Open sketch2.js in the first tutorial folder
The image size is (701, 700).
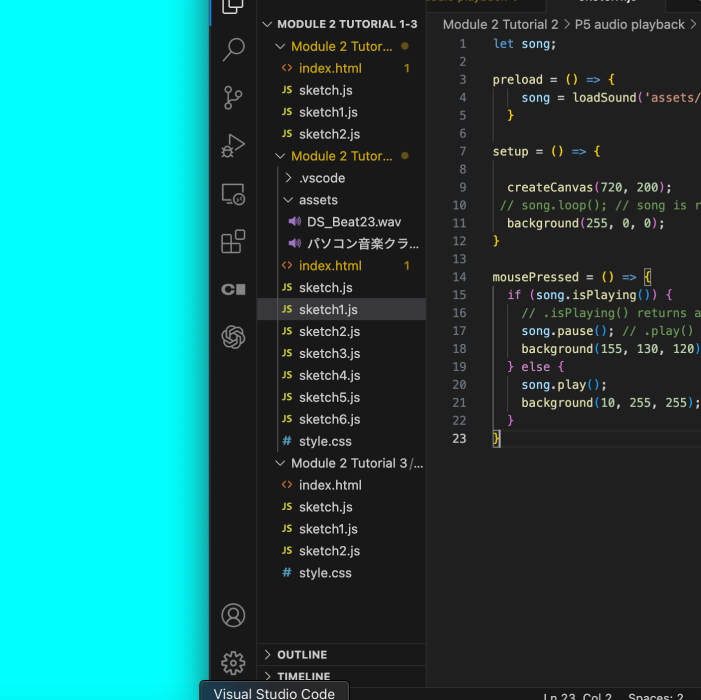click(x=341, y=134)
